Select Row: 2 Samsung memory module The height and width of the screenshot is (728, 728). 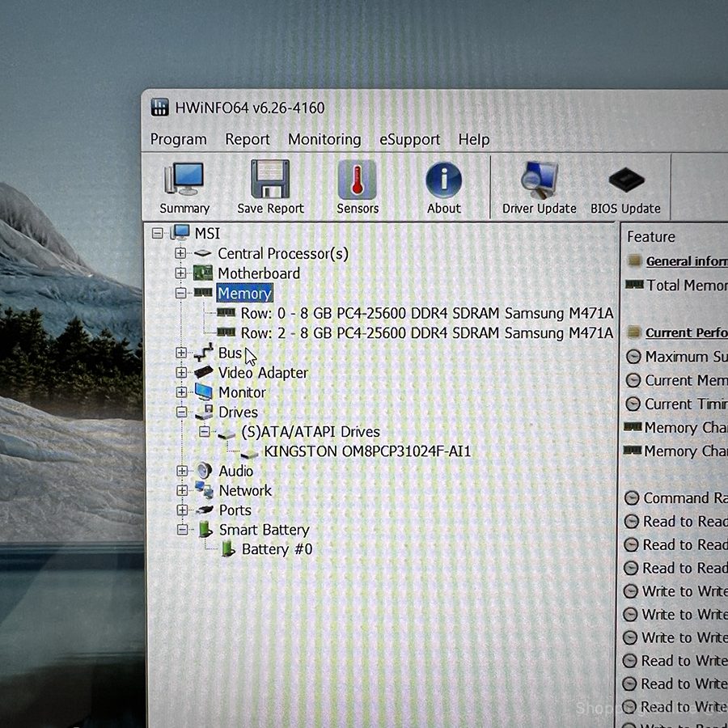point(426,333)
